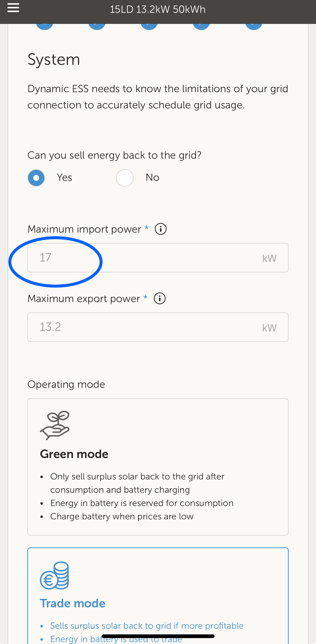The width and height of the screenshot is (316, 644).
Task: Click the Yes label text
Action: [x=64, y=177]
